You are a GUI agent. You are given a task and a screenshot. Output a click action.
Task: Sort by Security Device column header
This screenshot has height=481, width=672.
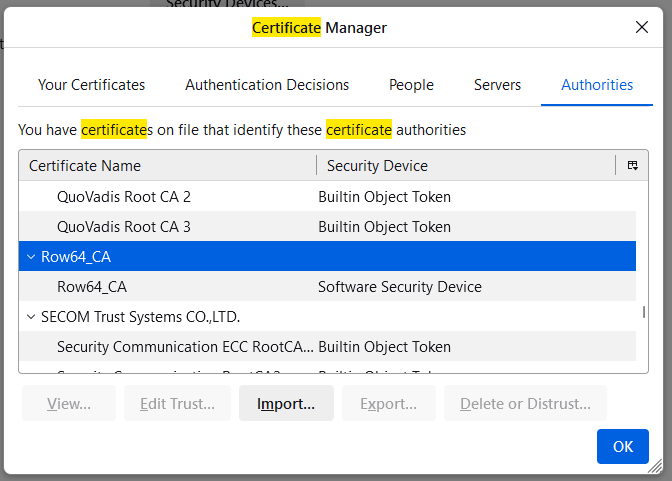pyautogui.click(x=465, y=166)
